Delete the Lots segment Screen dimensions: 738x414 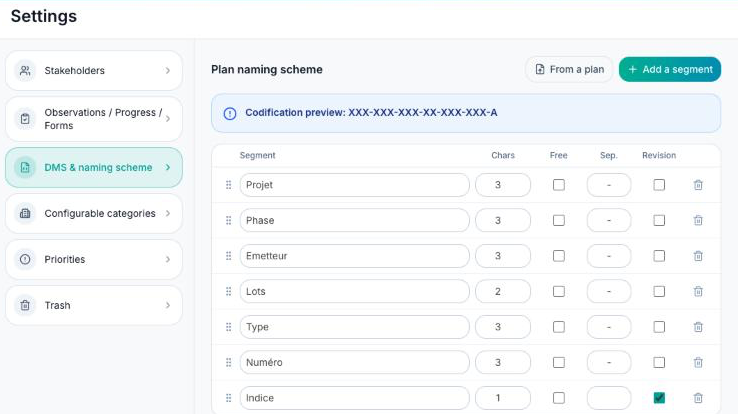[x=698, y=291]
